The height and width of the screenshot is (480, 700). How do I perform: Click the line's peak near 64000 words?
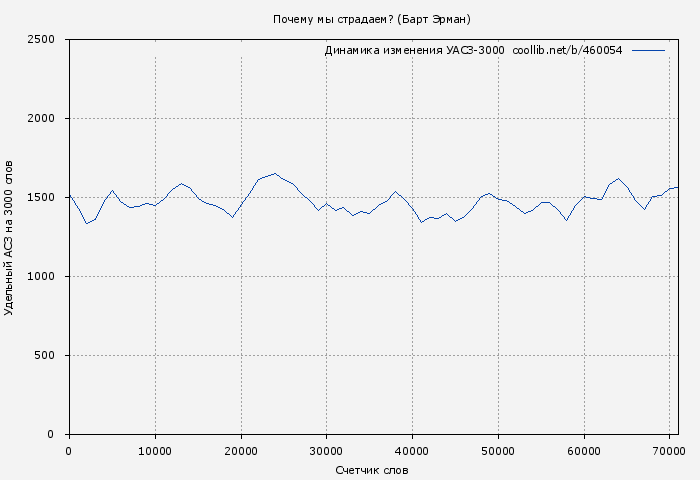coord(618,179)
